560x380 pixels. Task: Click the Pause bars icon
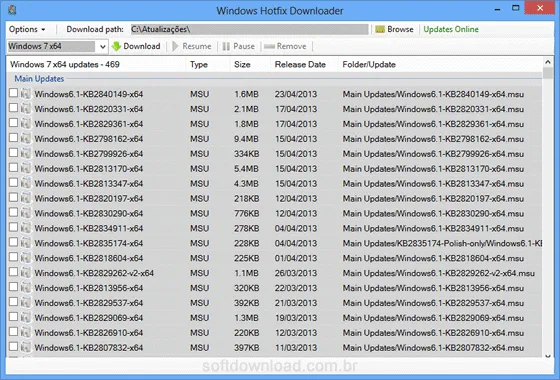(226, 46)
